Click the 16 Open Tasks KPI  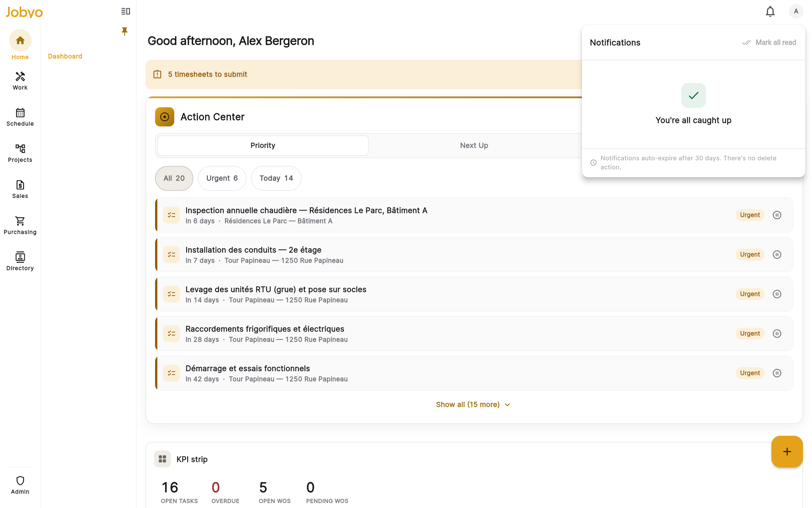tap(179, 492)
